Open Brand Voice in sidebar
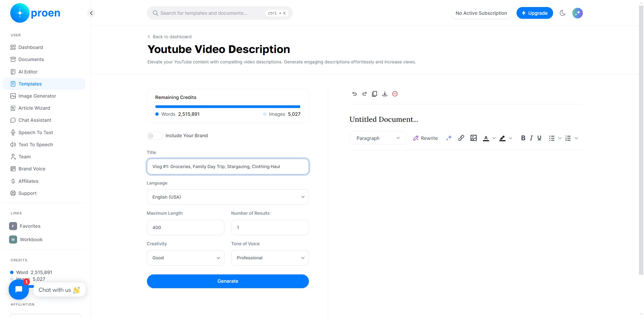Image resolution: width=644 pixels, height=317 pixels. [x=44, y=169]
